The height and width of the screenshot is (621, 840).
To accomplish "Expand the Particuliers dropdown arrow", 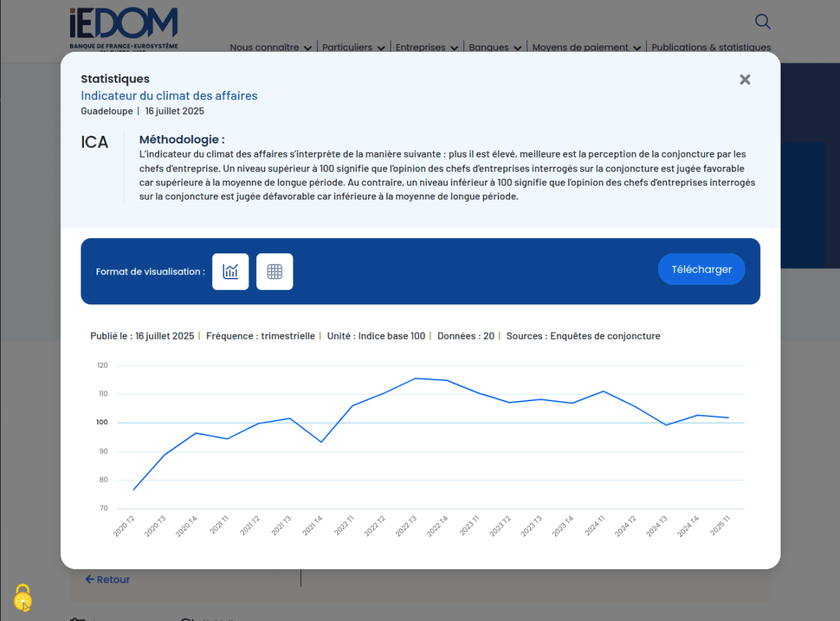I will coord(381,48).
